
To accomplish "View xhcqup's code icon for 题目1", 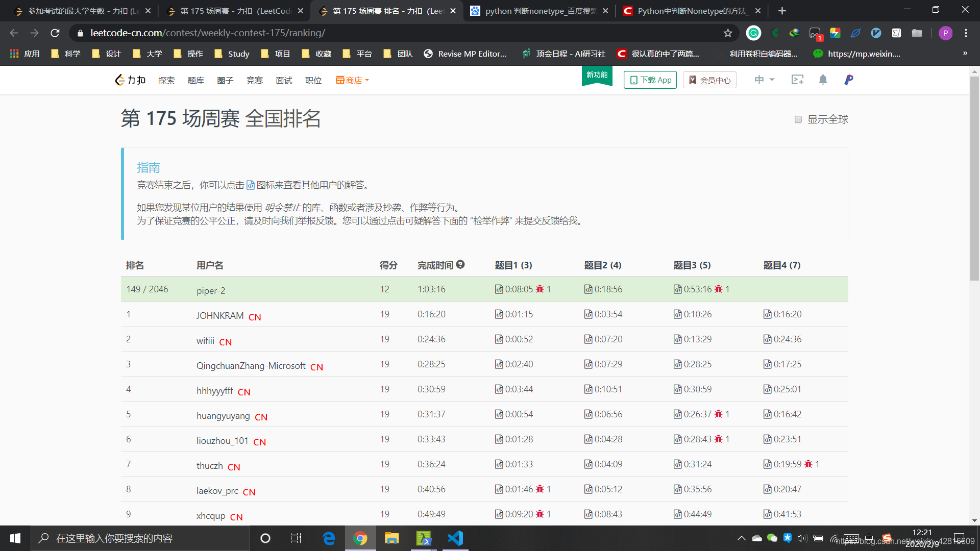I will tap(499, 514).
